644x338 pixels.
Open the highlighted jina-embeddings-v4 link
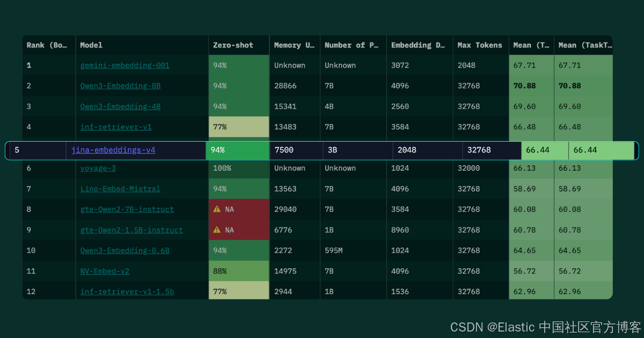(x=113, y=150)
